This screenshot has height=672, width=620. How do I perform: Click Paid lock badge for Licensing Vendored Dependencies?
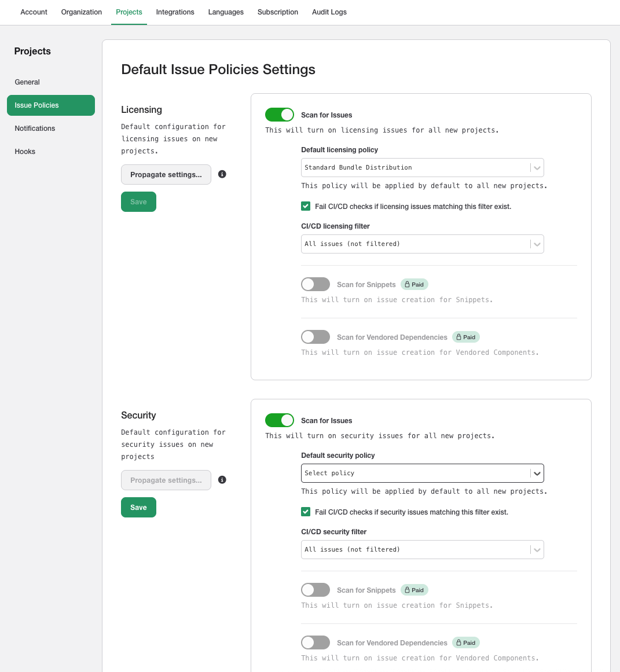pos(466,337)
